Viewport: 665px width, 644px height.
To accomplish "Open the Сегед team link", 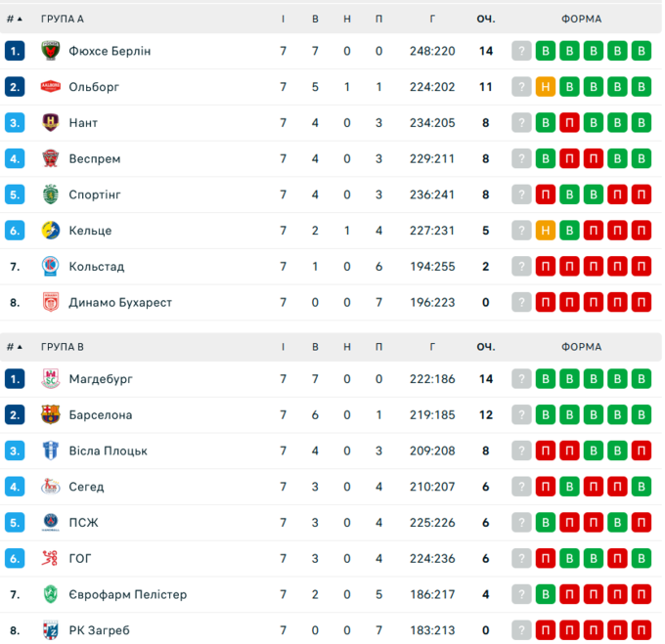I will click(86, 487).
